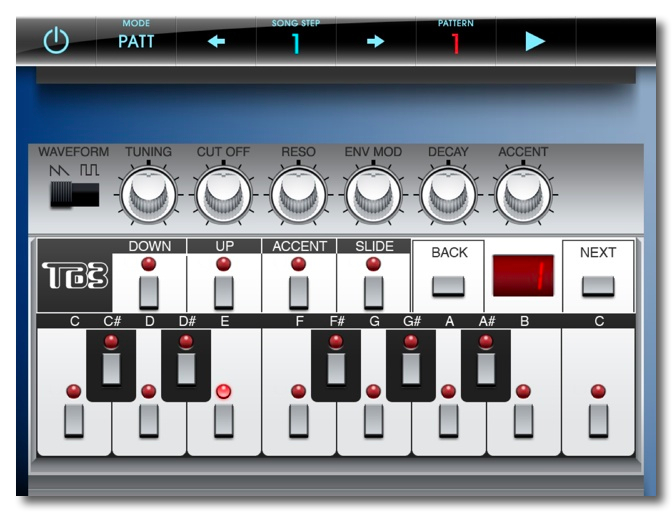
Task: Click the CUT OFF knob
Action: 223,195
